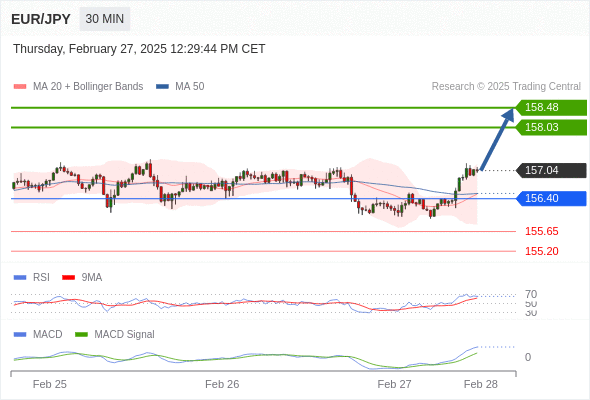Click the 155.20 support level label
Screen dimensions: 590x400
(541, 251)
